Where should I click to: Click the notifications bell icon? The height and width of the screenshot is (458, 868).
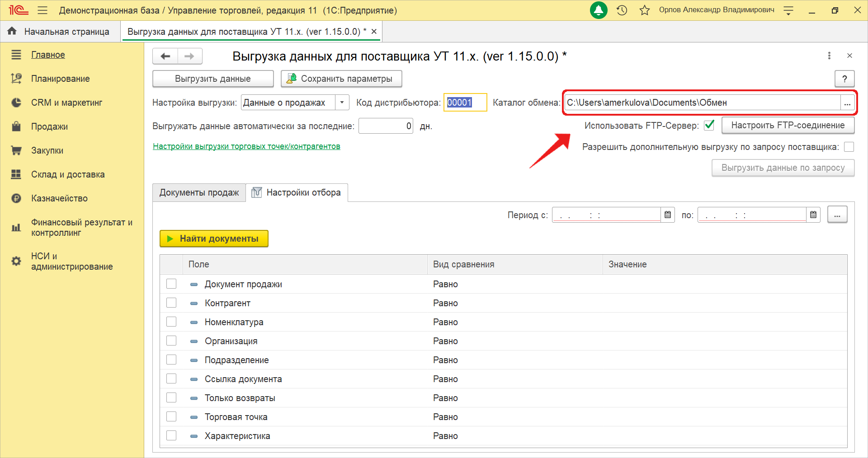pos(599,10)
